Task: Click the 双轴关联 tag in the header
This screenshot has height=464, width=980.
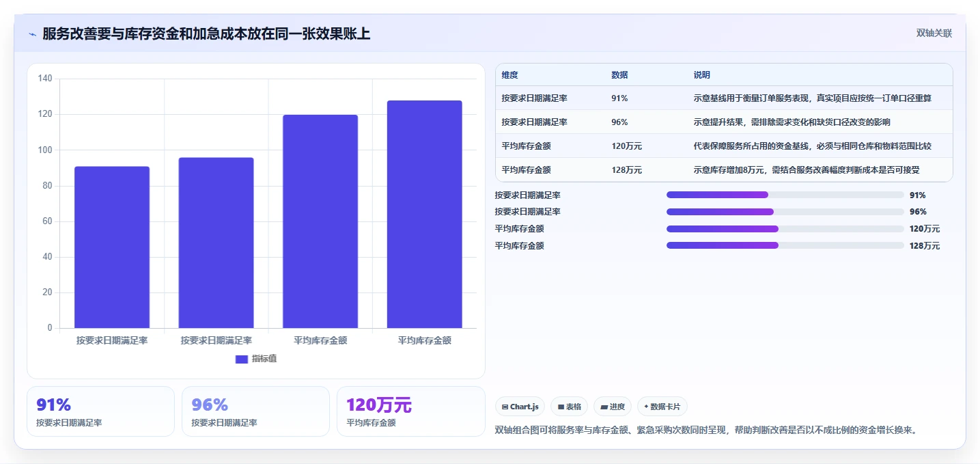Action: tap(934, 33)
